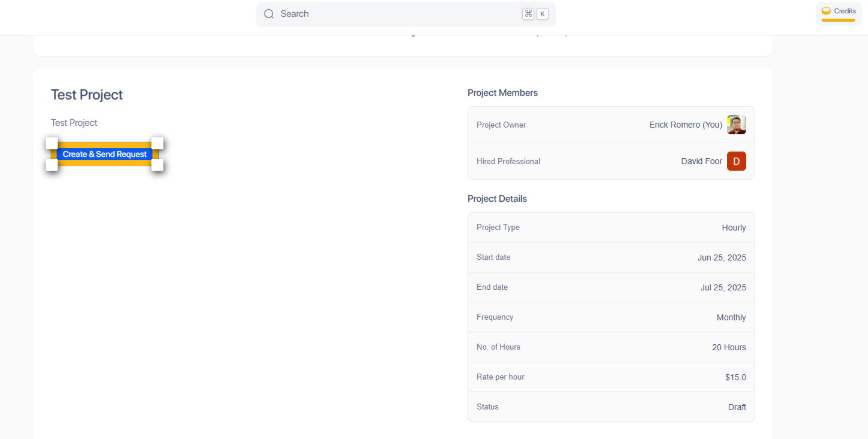This screenshot has width=868, height=439.
Task: Click the Draft status value
Action: pyautogui.click(x=736, y=407)
